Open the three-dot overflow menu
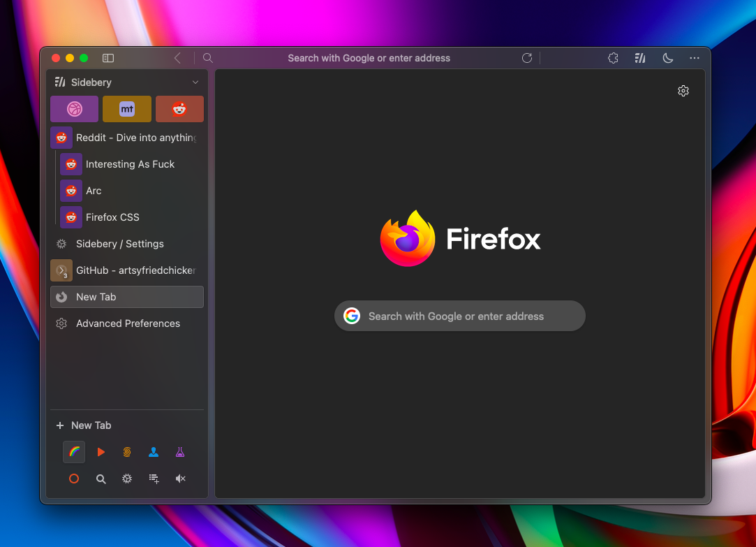Image resolution: width=756 pixels, height=547 pixels. pyautogui.click(x=695, y=58)
